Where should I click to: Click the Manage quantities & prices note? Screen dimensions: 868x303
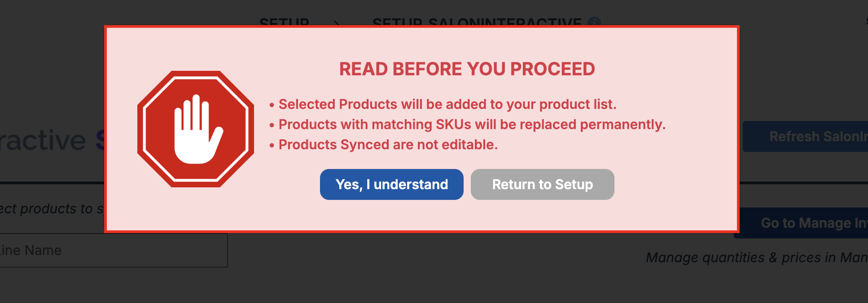pyautogui.click(x=756, y=257)
